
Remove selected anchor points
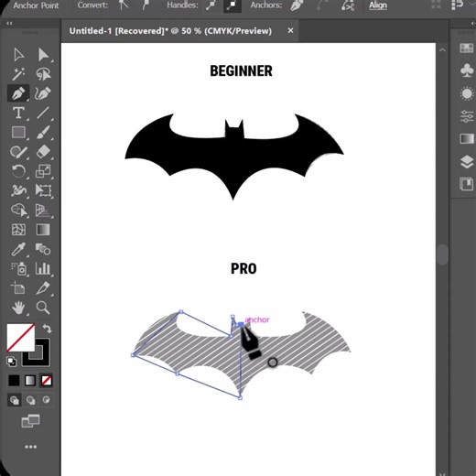pos(297,5)
